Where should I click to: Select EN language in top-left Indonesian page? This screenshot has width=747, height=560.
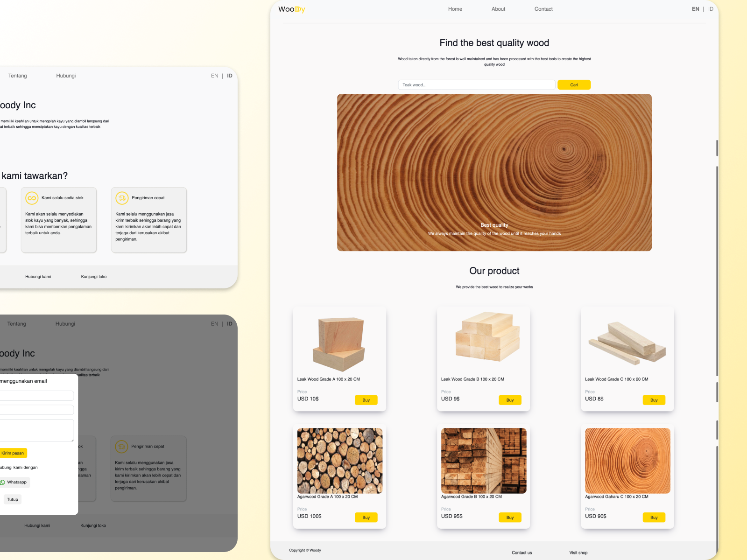[214, 76]
